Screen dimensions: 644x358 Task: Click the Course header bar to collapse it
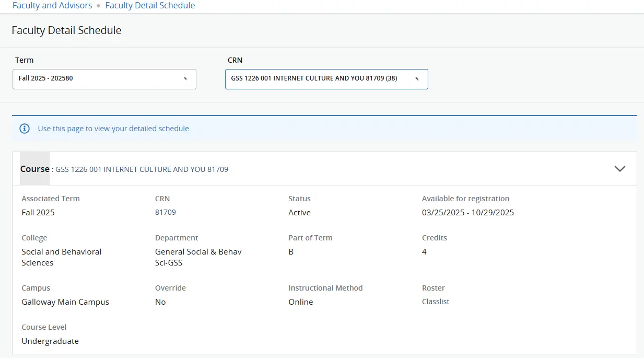click(x=313, y=169)
